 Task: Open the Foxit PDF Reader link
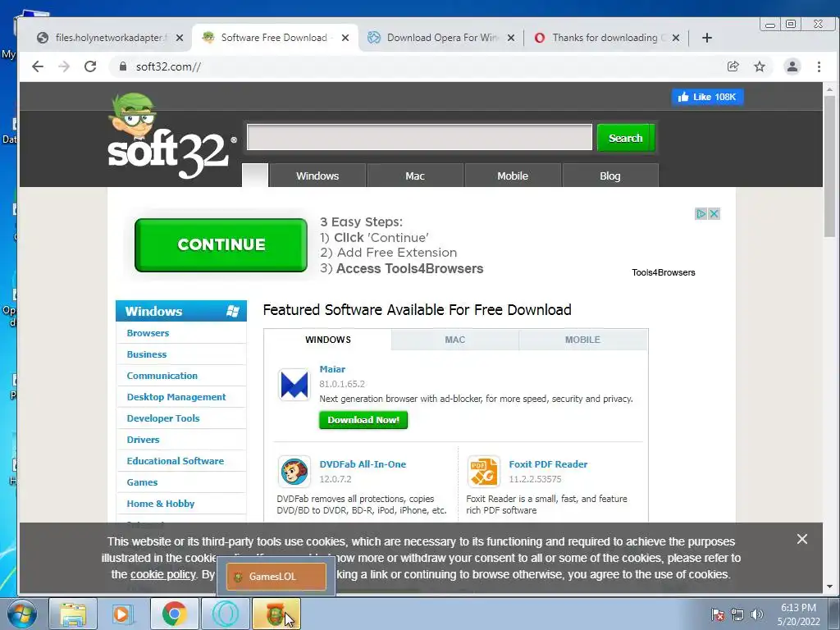(x=548, y=464)
